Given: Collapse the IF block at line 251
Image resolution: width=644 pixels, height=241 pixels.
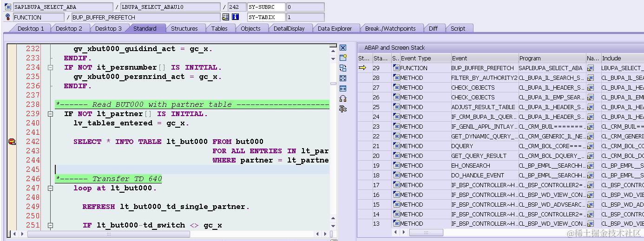Looking at the screenshot, I should click(x=50, y=225).
